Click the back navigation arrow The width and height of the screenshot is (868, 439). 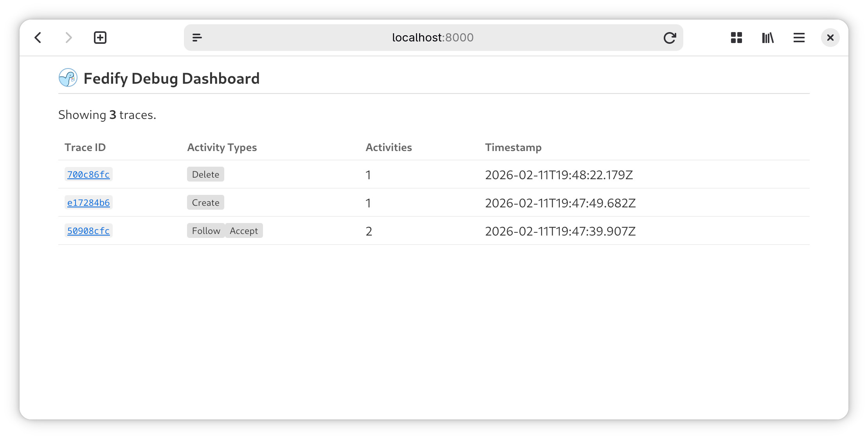point(38,38)
